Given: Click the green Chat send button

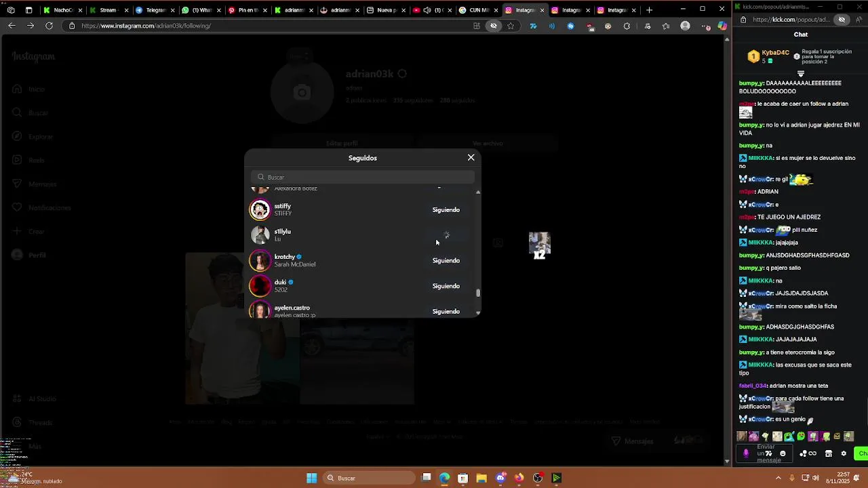Looking at the screenshot, I should 862,453.
